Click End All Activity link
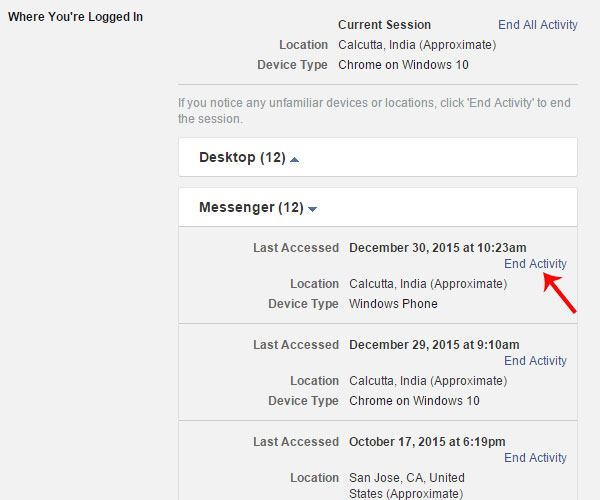The image size is (600, 500). coord(538,25)
